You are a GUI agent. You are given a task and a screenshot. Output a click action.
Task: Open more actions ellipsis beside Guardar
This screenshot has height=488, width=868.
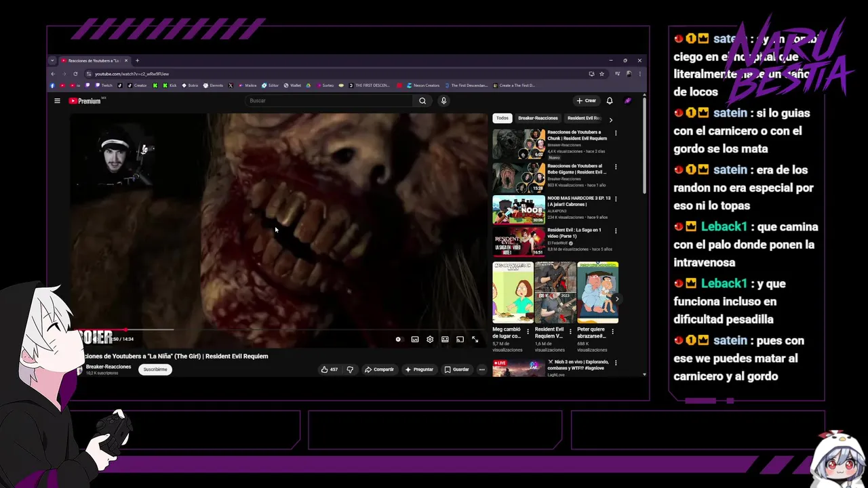point(481,369)
